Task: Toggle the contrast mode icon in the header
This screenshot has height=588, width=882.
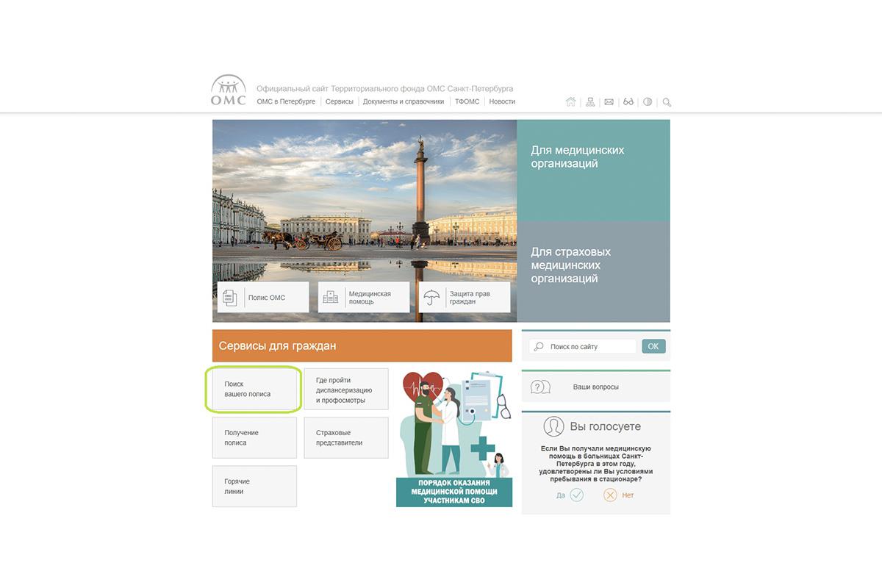Action: click(x=648, y=101)
